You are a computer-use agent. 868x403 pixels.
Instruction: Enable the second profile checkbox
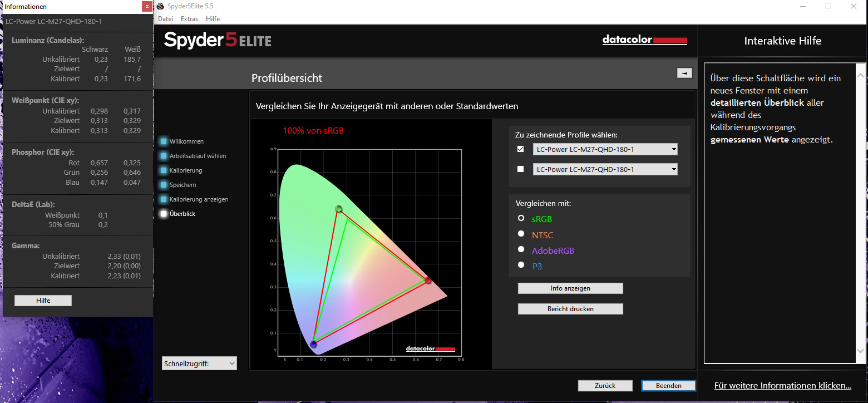click(521, 169)
